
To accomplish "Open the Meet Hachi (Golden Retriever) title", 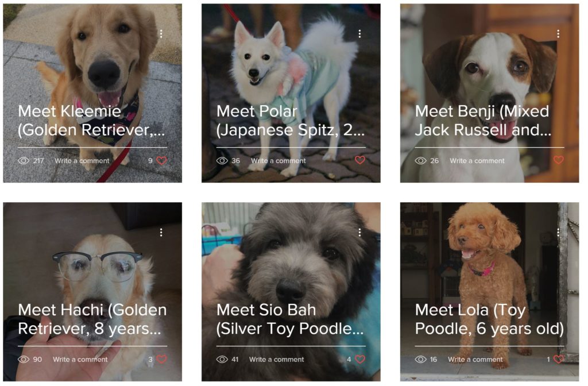I will [92, 319].
